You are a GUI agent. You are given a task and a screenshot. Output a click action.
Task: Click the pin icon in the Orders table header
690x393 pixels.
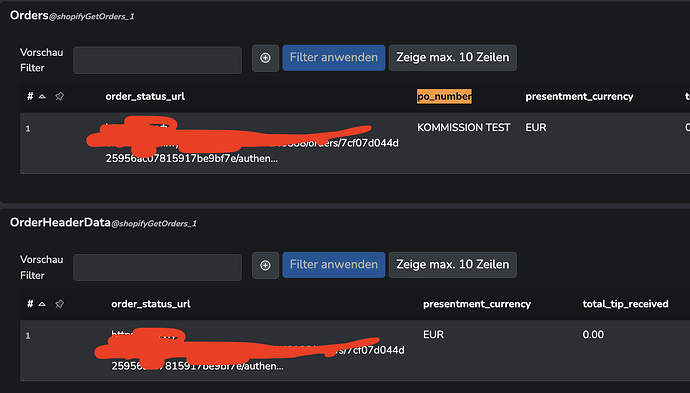(59, 96)
